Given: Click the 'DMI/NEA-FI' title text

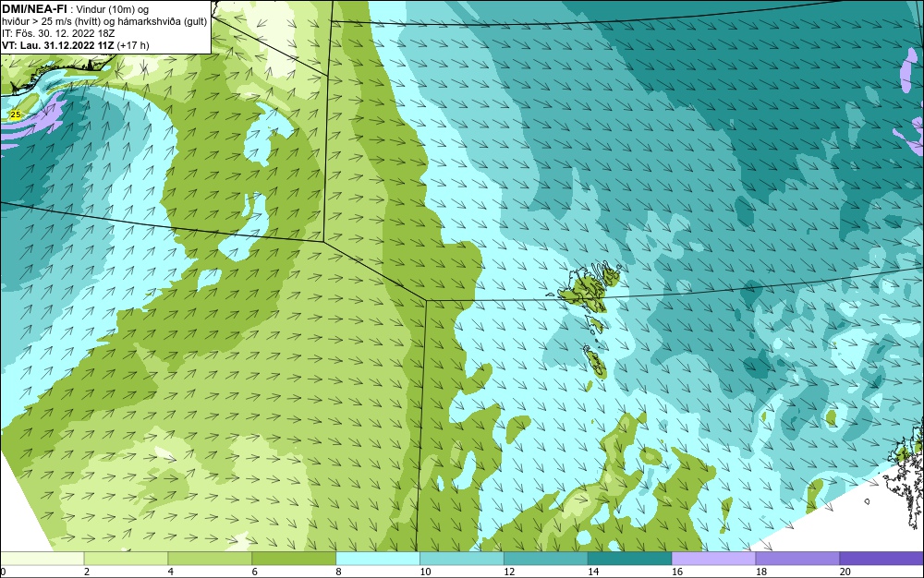Looking at the screenshot, I should pyautogui.click(x=34, y=9).
